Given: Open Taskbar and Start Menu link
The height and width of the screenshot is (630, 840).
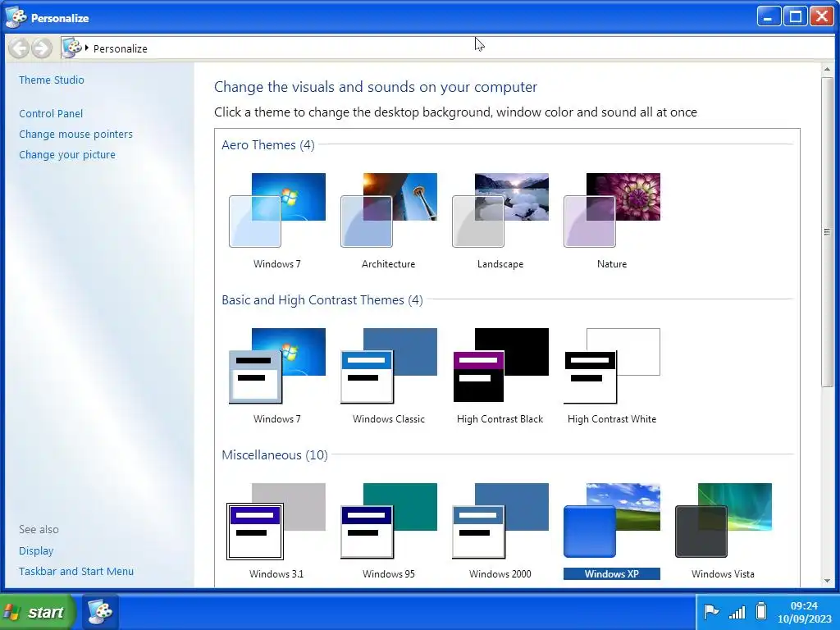Looking at the screenshot, I should [x=76, y=571].
